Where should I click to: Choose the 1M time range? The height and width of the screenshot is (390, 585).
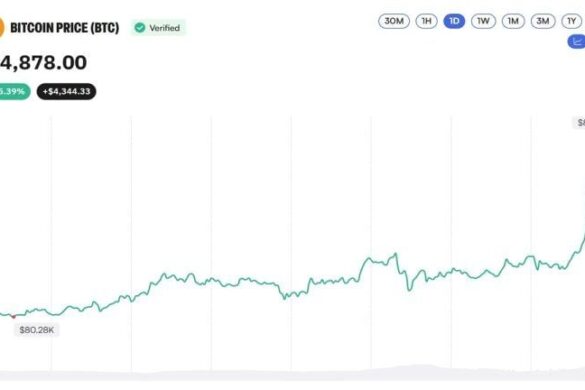[x=513, y=21]
